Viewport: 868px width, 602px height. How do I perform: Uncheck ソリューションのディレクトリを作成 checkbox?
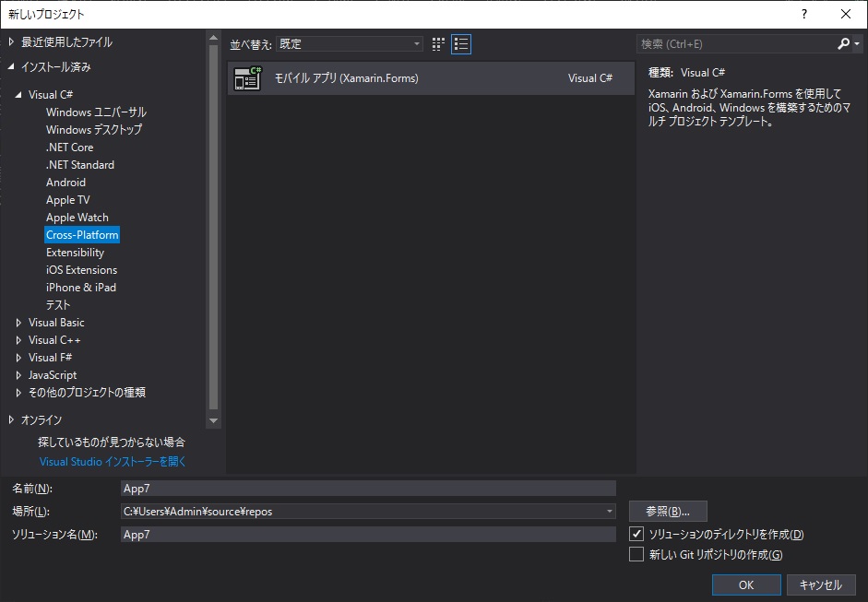pyautogui.click(x=637, y=535)
